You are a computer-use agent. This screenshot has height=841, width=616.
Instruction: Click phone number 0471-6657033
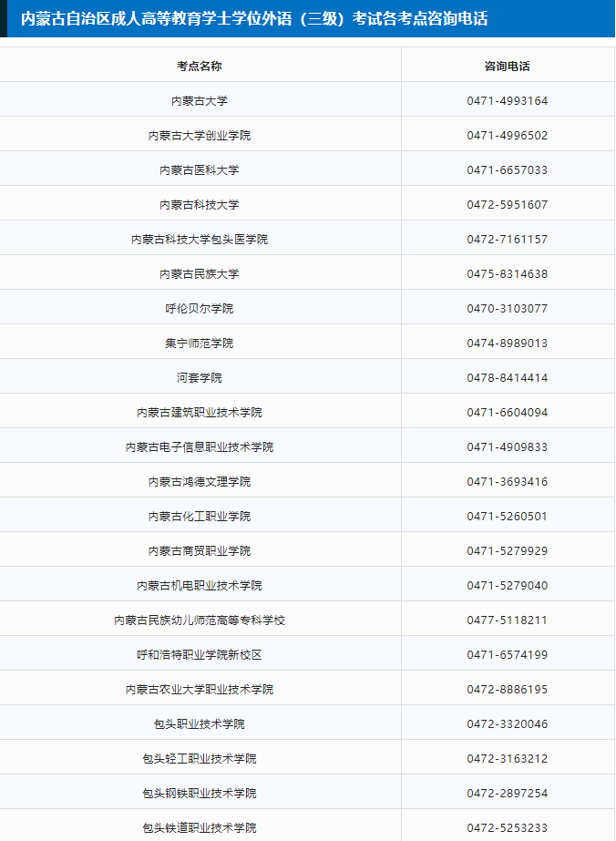(507, 170)
